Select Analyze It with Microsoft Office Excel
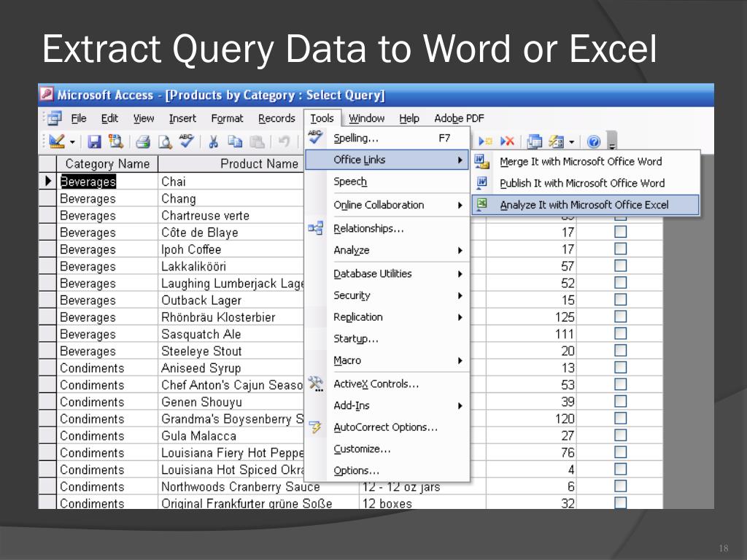 [x=584, y=205]
